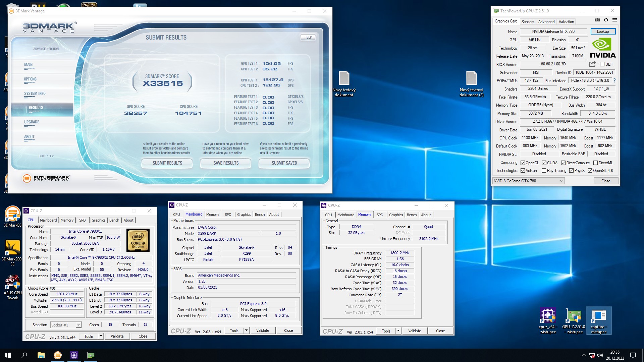Toggle the Vulkan checkbox
Image resolution: width=644 pixels, height=362 pixels.
click(x=523, y=171)
